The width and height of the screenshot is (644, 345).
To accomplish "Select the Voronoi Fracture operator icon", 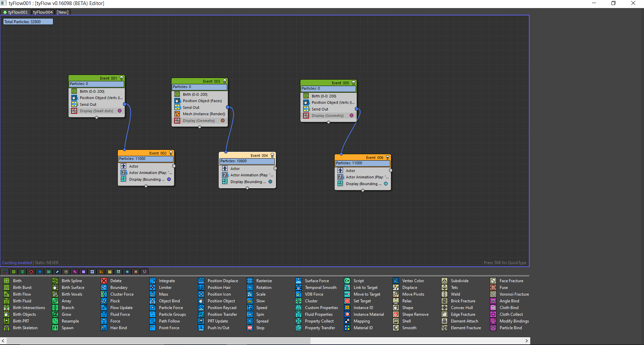I will [x=493, y=294].
